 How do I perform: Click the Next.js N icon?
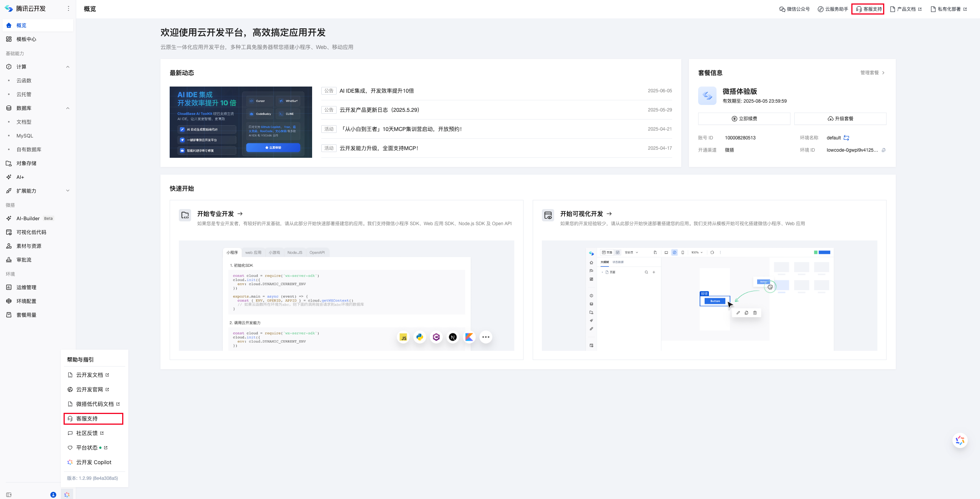click(453, 337)
